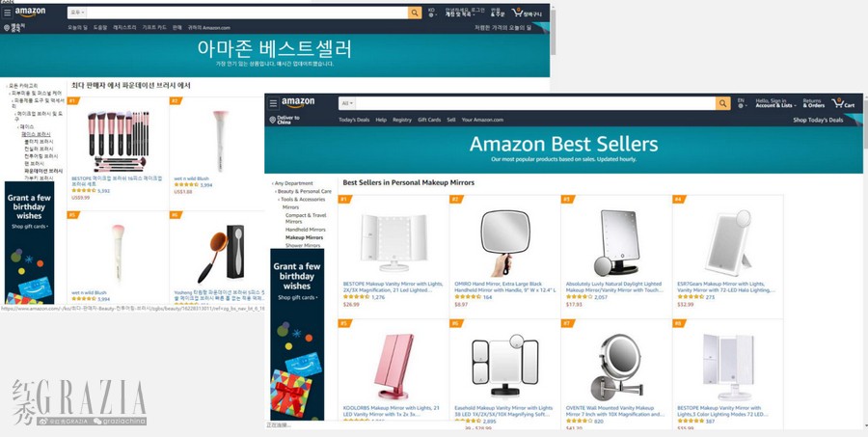Click the search magnifier in English Amazon window
Image resolution: width=868 pixels, height=437 pixels.
pyautogui.click(x=723, y=103)
